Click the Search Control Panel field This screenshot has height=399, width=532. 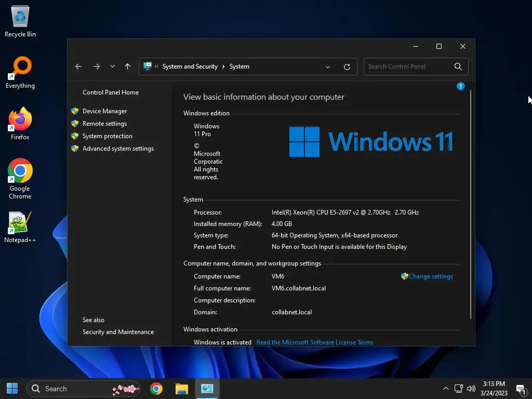tap(416, 66)
